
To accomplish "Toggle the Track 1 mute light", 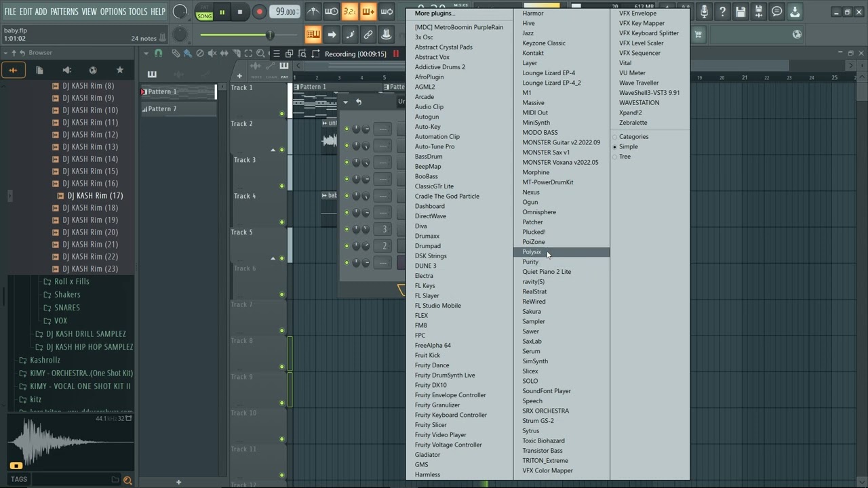I will pyautogui.click(x=282, y=113).
